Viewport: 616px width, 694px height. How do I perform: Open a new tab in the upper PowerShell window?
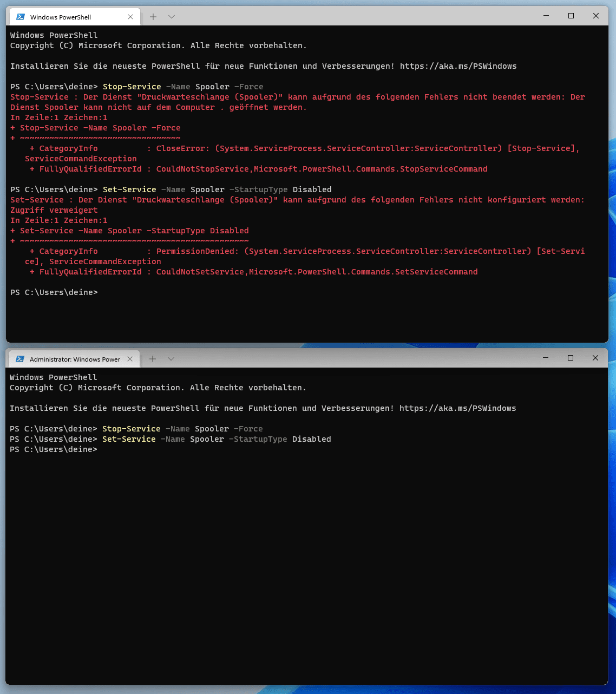point(153,17)
